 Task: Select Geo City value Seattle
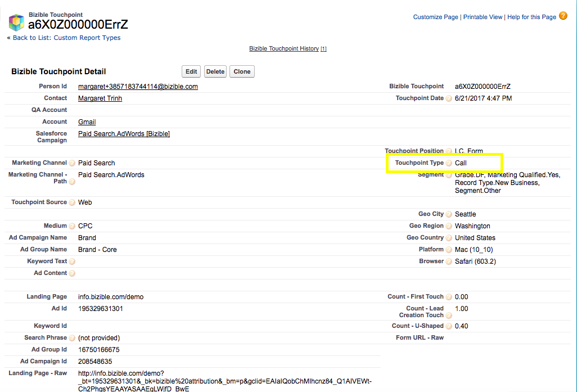click(465, 214)
